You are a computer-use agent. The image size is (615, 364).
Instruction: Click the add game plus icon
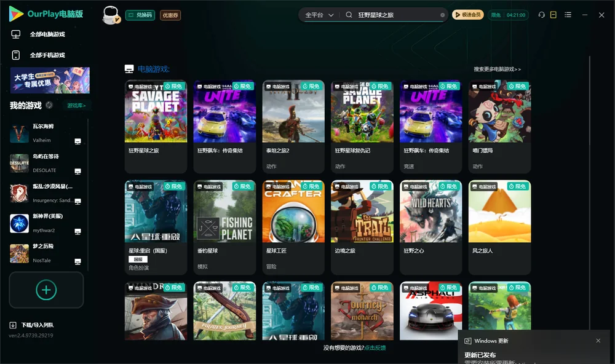click(46, 290)
